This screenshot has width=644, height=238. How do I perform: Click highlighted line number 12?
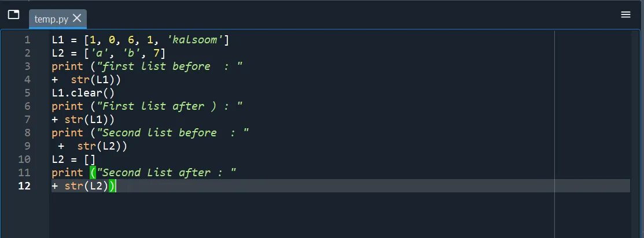click(x=24, y=186)
